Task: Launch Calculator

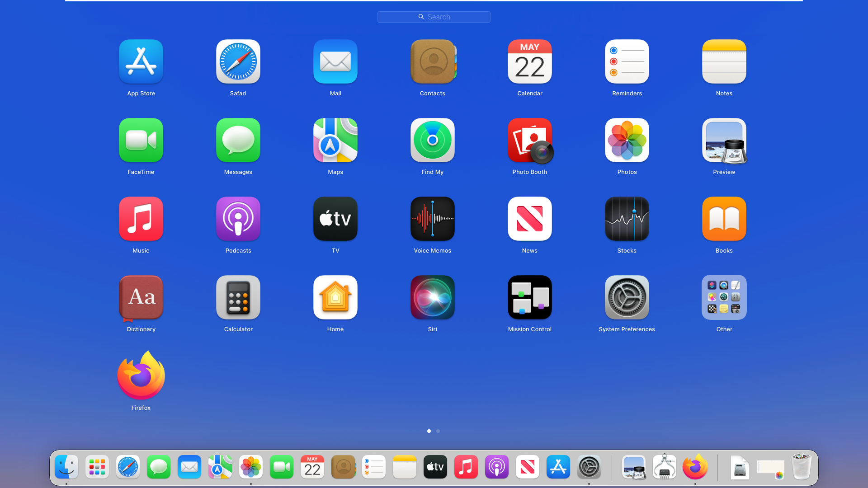Action: pos(238,297)
